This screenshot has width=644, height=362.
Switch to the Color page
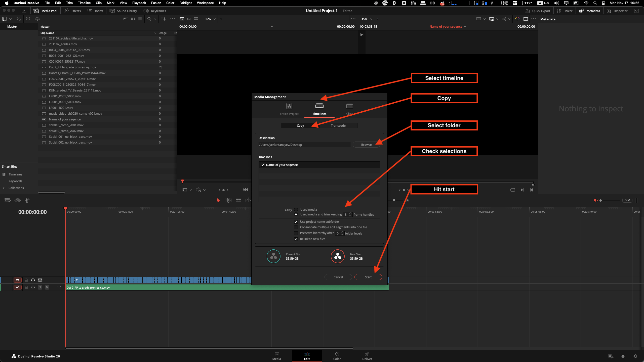pos(337,356)
